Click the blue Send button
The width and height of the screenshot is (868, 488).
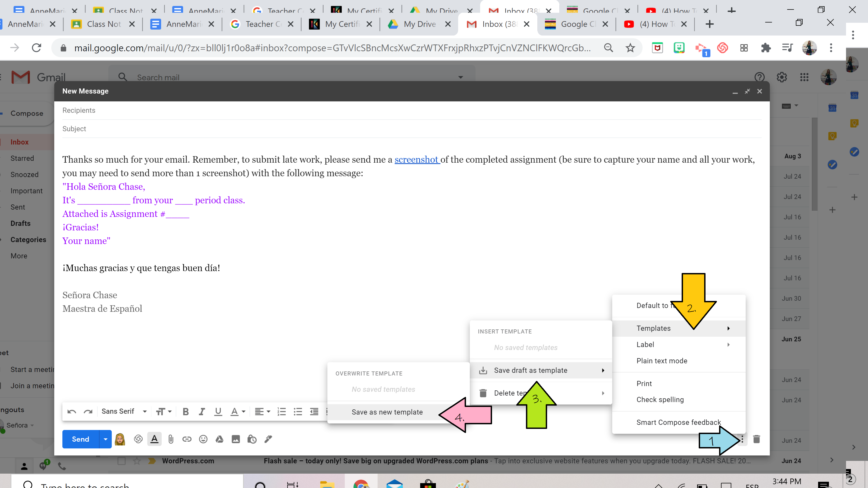point(81,439)
